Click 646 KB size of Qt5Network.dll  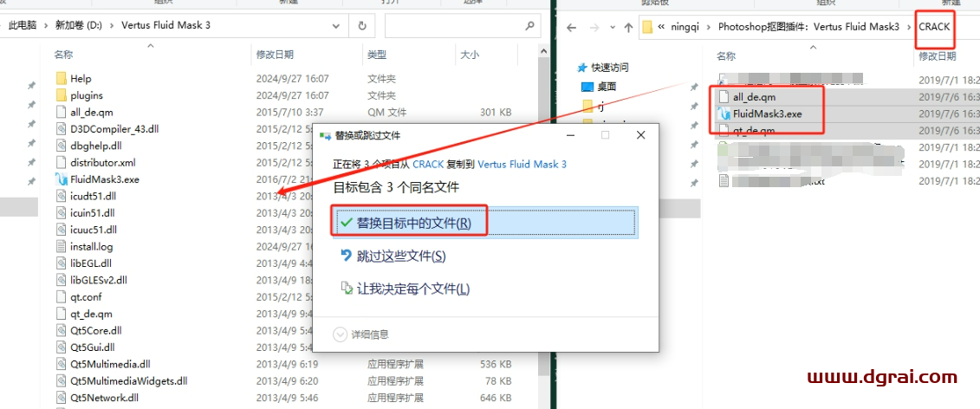tap(494, 398)
